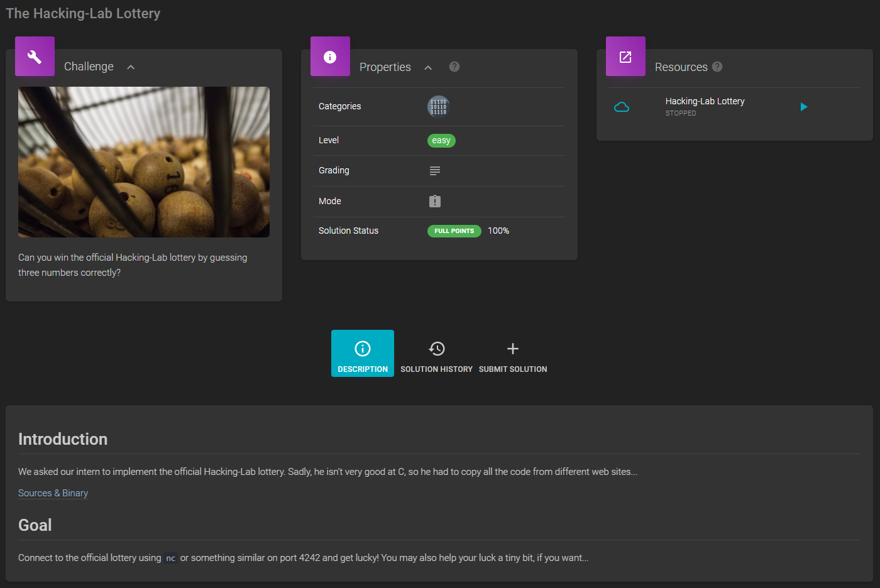Click the external-link icon on the Resources panel
The height and width of the screenshot is (588, 880).
(x=625, y=56)
